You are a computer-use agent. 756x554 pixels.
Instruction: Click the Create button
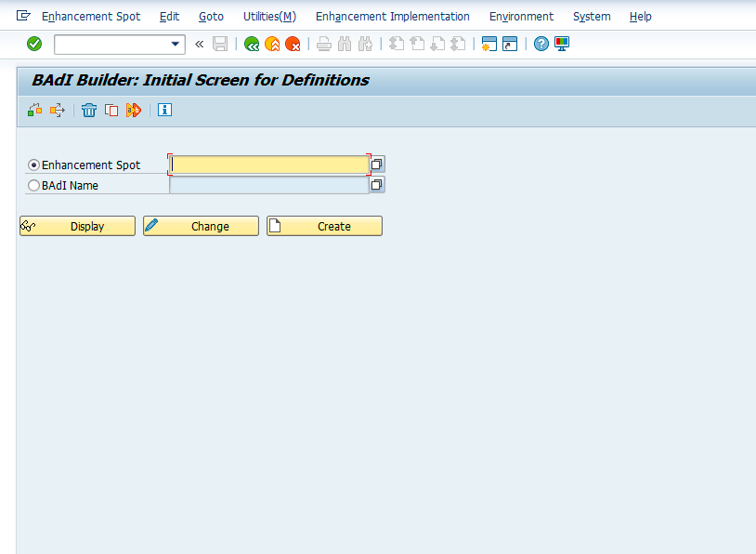coord(324,226)
